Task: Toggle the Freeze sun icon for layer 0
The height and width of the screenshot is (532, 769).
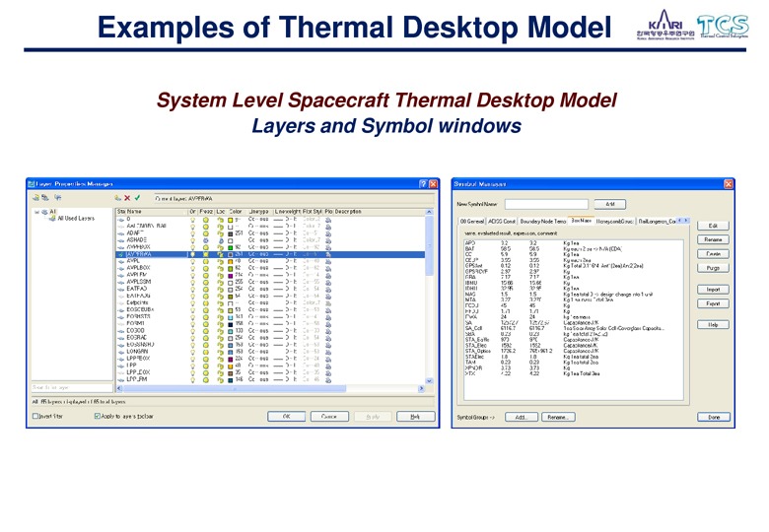Action: (206, 220)
